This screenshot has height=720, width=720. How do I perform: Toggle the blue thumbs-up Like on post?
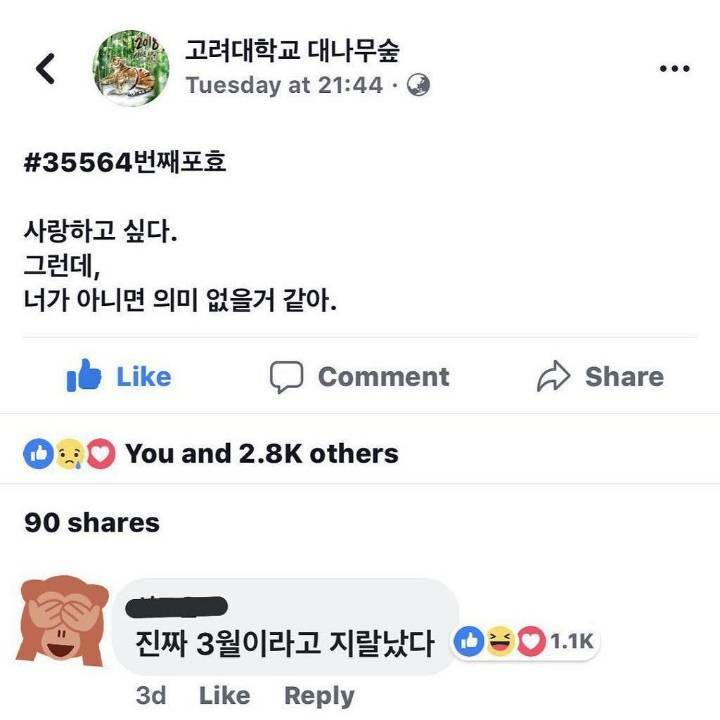[119, 376]
